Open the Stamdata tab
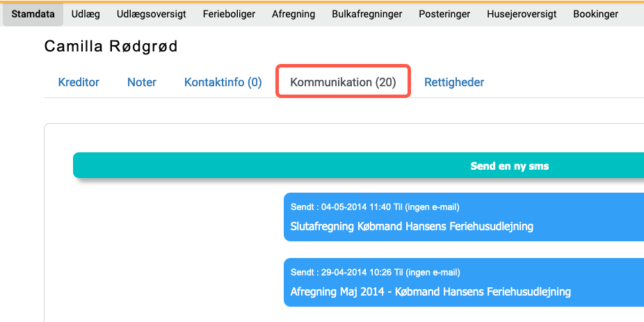Screen dimensions: 644x322 pos(33,14)
